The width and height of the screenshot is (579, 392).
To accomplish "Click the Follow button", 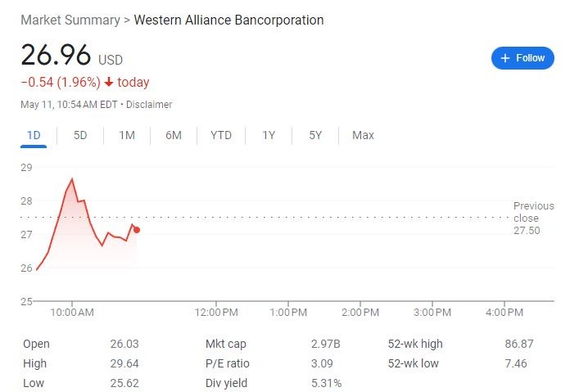I will click(x=522, y=58).
